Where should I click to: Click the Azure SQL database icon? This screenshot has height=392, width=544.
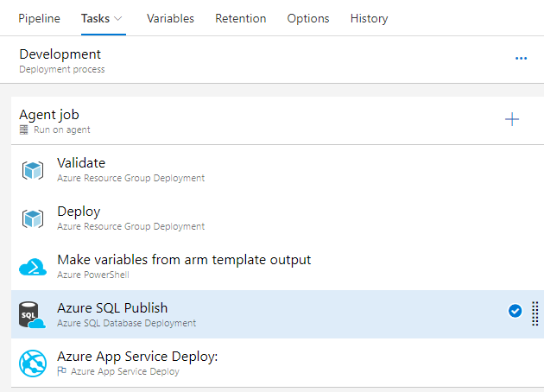pyautogui.click(x=32, y=314)
